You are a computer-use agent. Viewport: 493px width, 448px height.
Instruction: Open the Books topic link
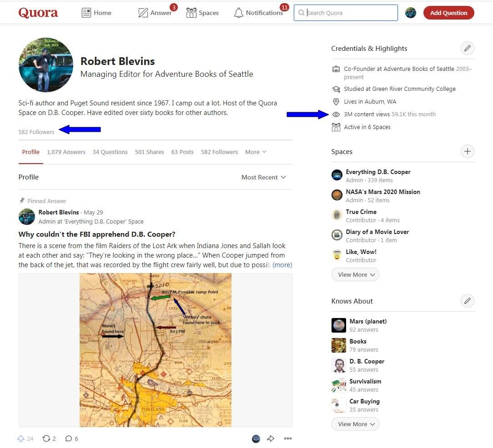point(358,342)
